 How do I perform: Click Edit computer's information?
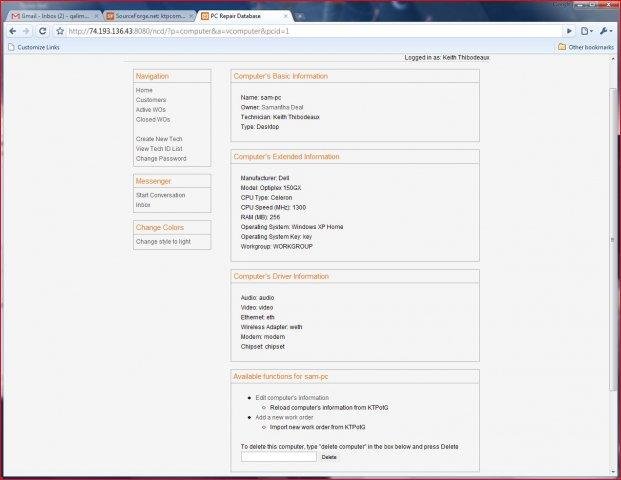pyautogui.click(x=292, y=398)
